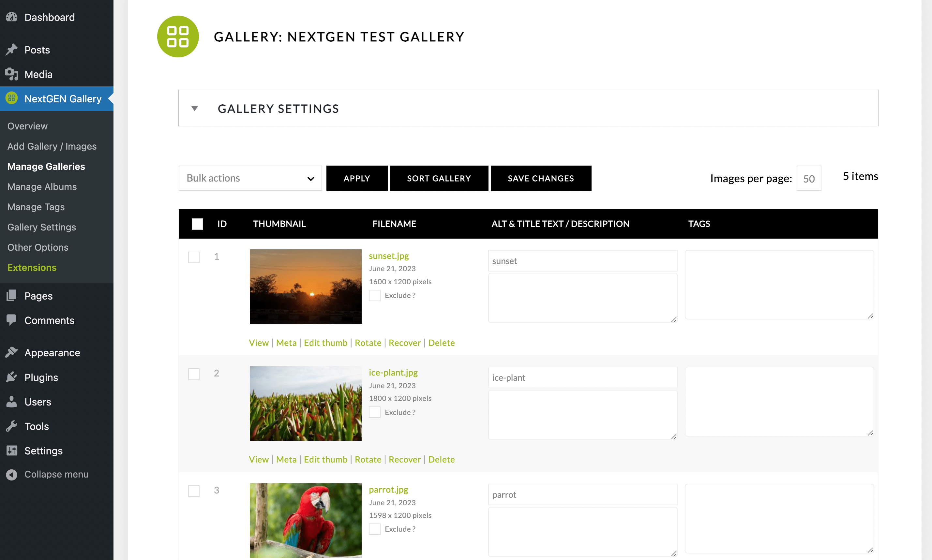Open Posts using the pin icon
Image resolution: width=932 pixels, height=560 pixels.
12,50
